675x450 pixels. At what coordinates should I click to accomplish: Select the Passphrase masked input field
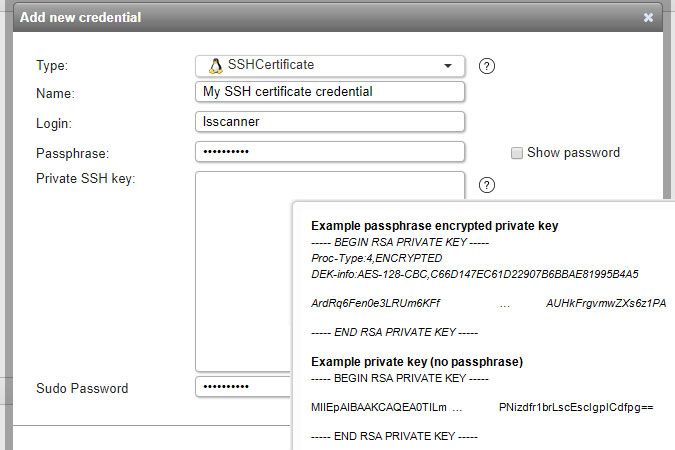pyautogui.click(x=330, y=152)
